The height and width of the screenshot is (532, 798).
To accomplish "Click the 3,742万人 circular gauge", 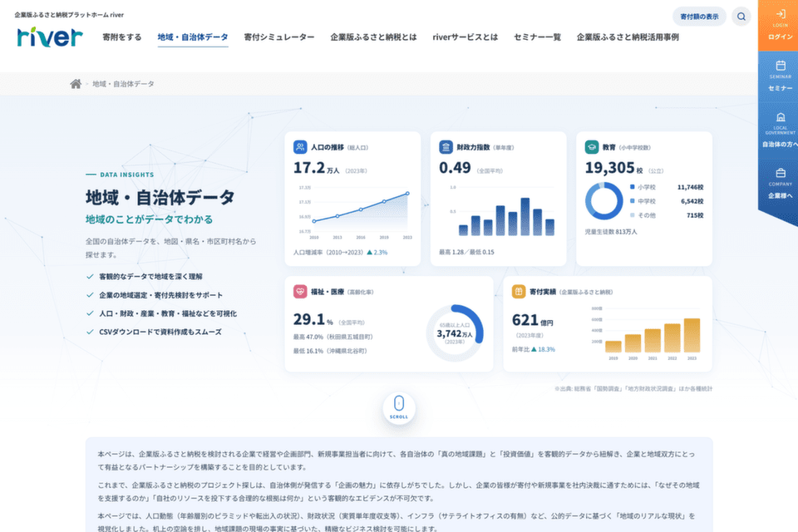I will click(x=455, y=333).
